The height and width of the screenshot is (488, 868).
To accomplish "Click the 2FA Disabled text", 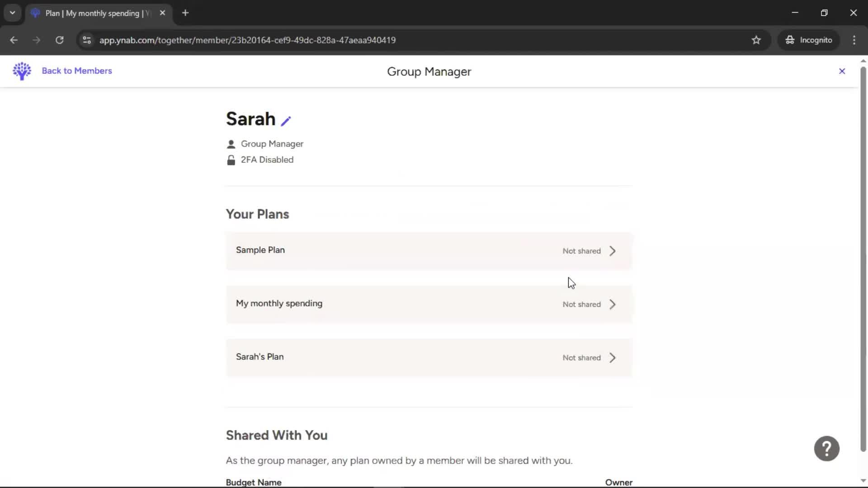I will (x=267, y=160).
